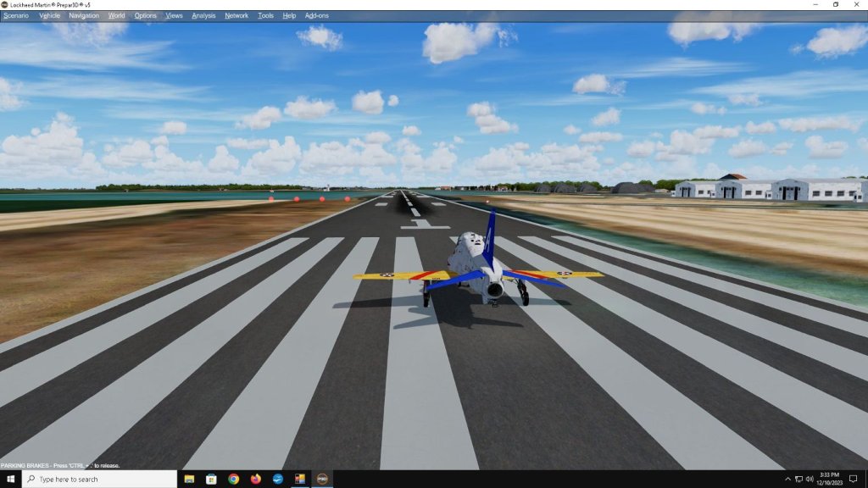Launch Microsoft Store from the taskbar
Screen dimensions: 868x488
[211, 479]
